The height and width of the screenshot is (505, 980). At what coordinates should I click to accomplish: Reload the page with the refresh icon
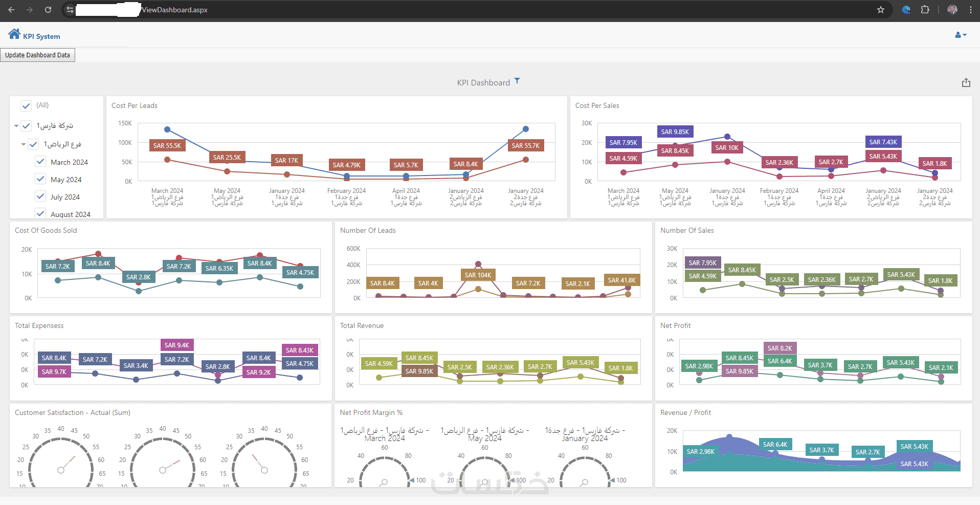[x=48, y=10]
